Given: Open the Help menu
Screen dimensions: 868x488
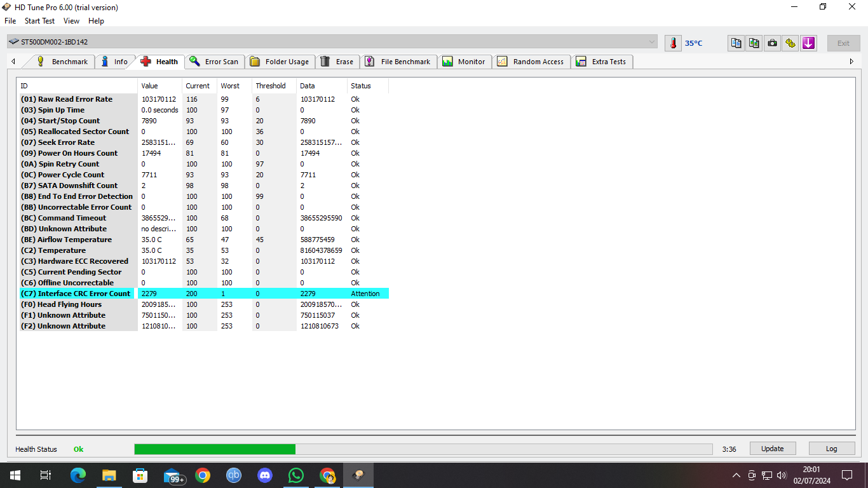Looking at the screenshot, I should pos(97,21).
